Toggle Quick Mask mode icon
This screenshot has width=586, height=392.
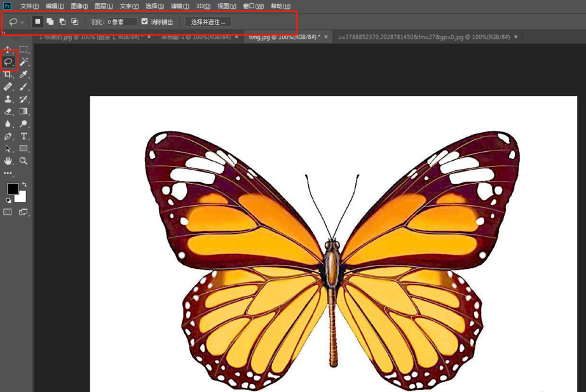click(x=8, y=212)
